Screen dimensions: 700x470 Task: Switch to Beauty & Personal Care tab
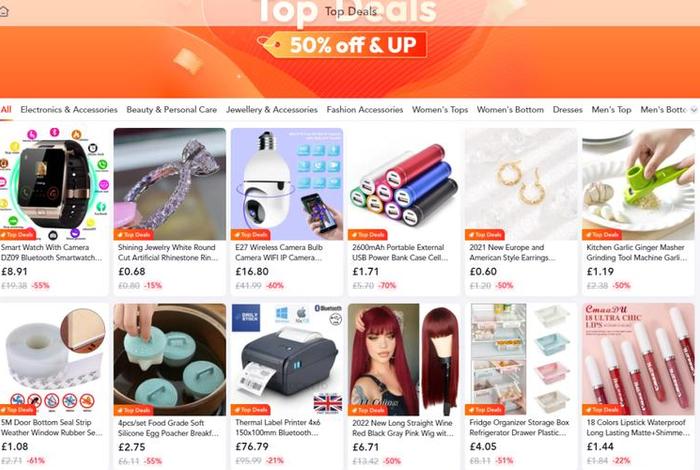(x=171, y=110)
